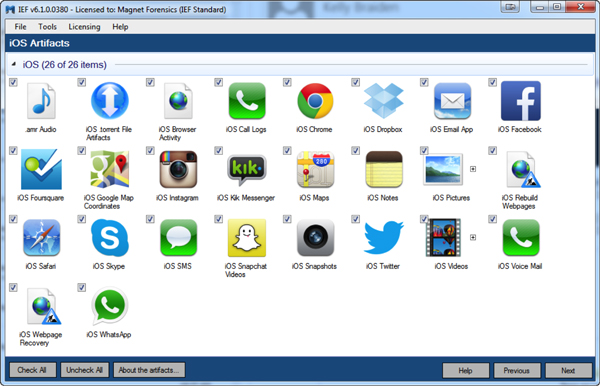Select the iOS WhatsApp artifact icon
This screenshot has height=386, width=600.
(110, 306)
